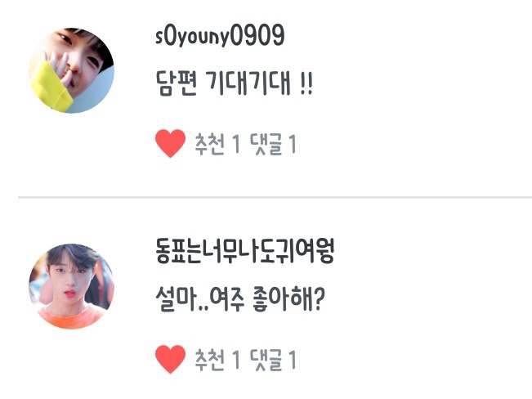
Task: Click the 추천 count number on first comment
Action: click(x=236, y=144)
